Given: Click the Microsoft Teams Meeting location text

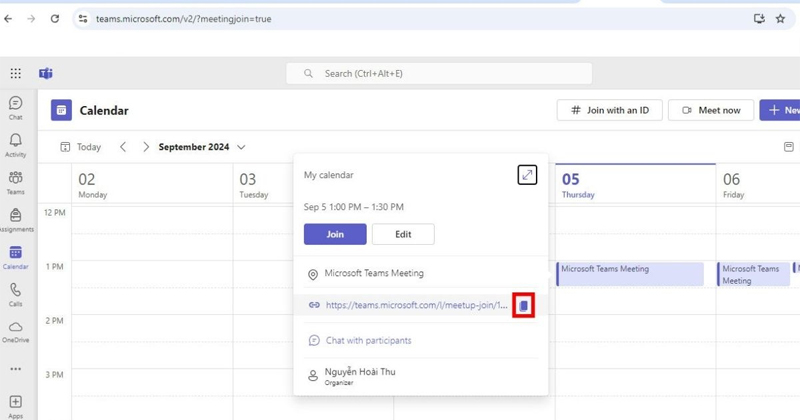Looking at the screenshot, I should [x=374, y=274].
